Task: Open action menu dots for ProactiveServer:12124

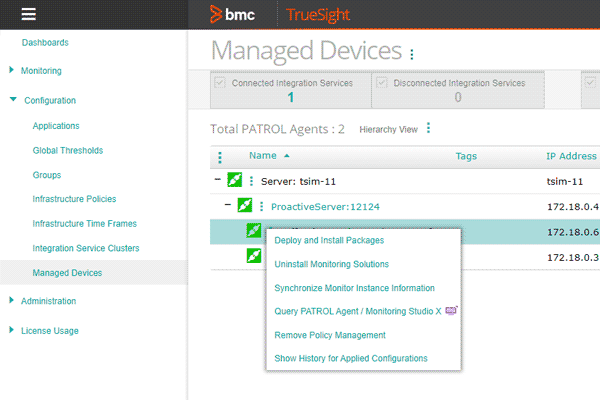Action: 261,207
